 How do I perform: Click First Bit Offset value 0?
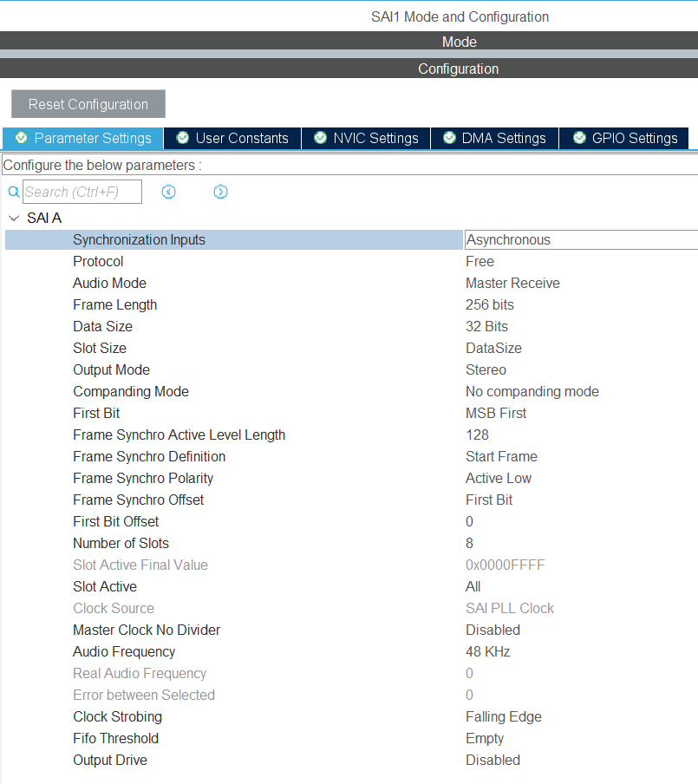(x=469, y=521)
